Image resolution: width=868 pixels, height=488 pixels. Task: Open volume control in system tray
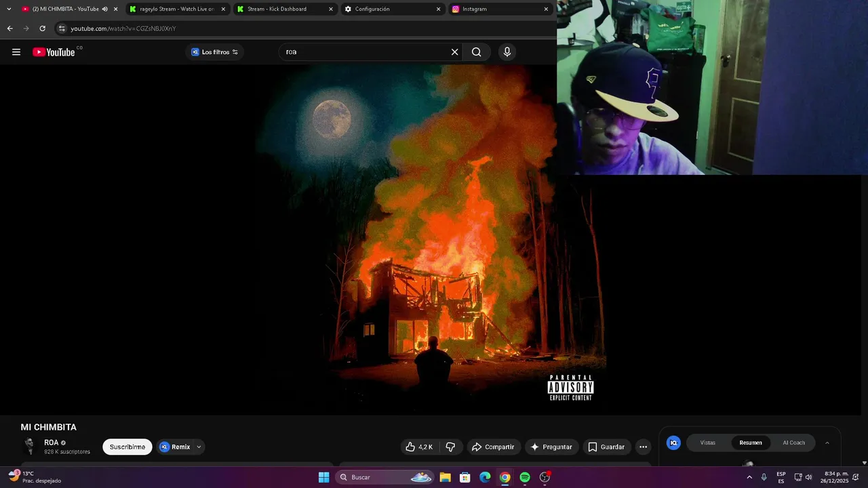pos(808,477)
